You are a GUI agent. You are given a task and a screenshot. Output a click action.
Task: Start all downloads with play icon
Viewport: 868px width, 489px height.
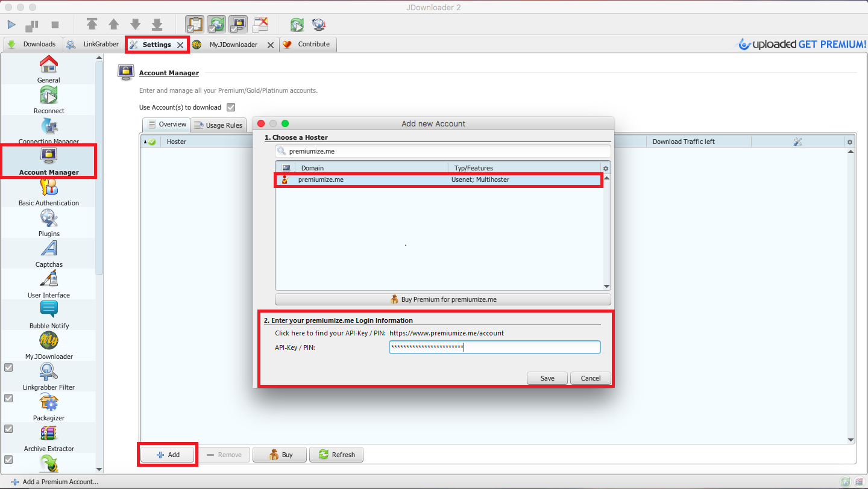11,25
